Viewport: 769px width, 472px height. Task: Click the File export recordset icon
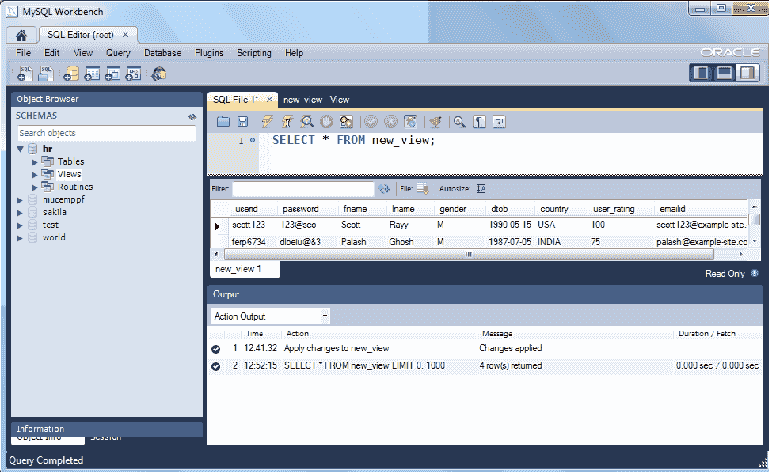coord(423,188)
